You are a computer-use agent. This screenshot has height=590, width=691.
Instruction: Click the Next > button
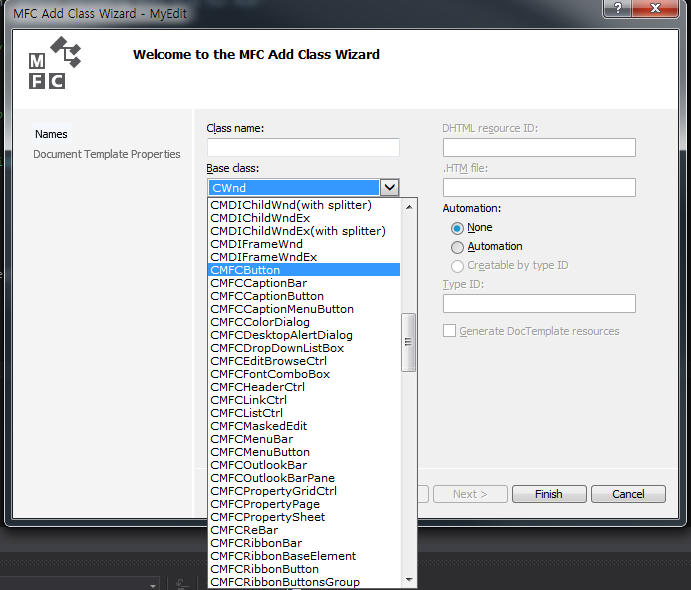tap(470, 494)
